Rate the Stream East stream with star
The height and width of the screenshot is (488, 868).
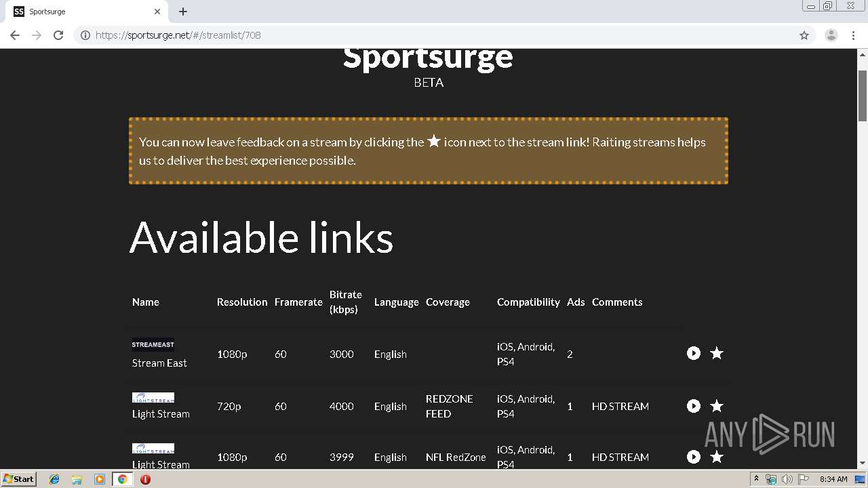[x=717, y=353]
